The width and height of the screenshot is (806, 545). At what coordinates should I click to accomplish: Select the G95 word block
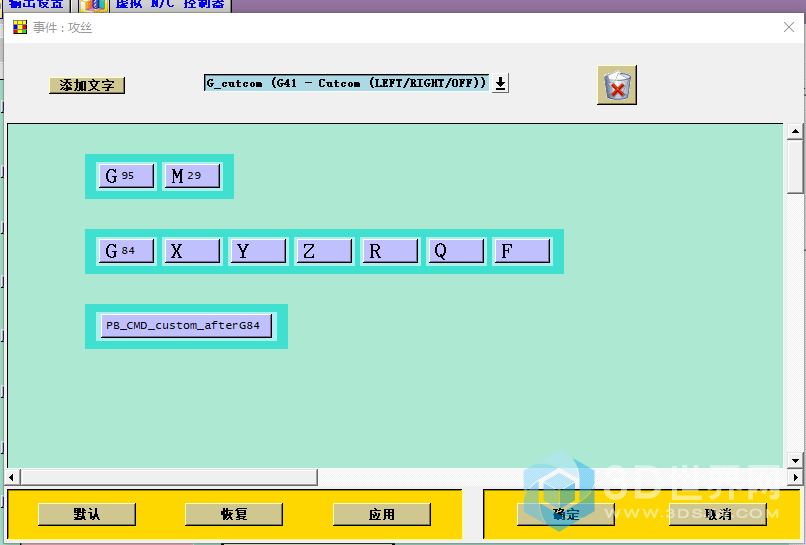126,176
